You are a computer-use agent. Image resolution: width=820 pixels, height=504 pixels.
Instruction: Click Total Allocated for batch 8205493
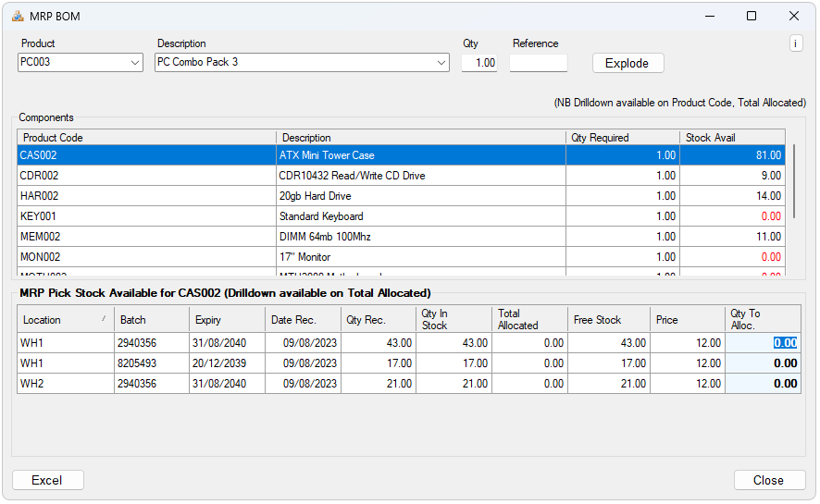point(529,363)
